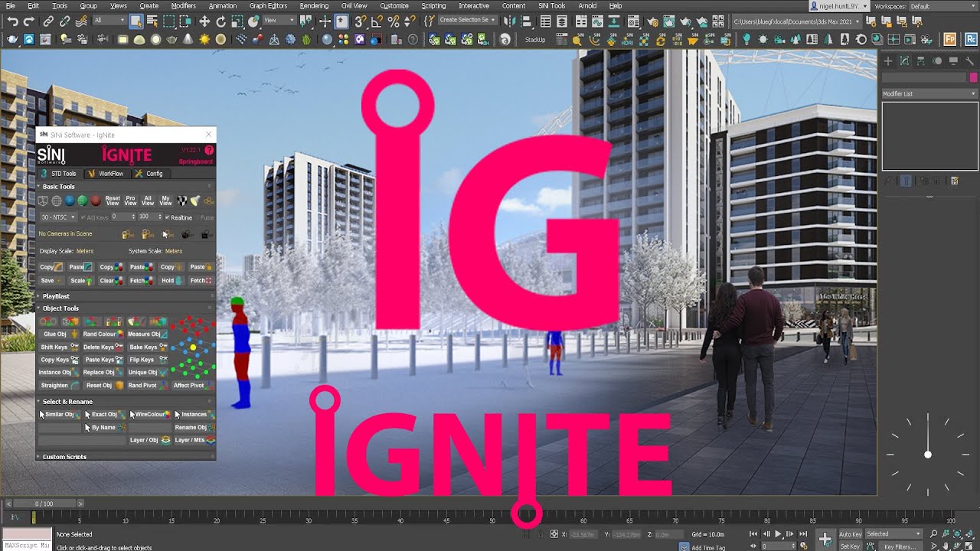The width and height of the screenshot is (980, 551).
Task: Open the Selected key filter dropdown
Action: 895,534
